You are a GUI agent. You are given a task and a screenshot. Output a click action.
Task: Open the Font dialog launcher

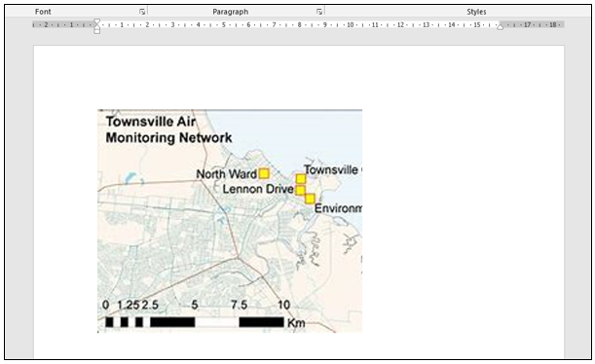tap(142, 12)
